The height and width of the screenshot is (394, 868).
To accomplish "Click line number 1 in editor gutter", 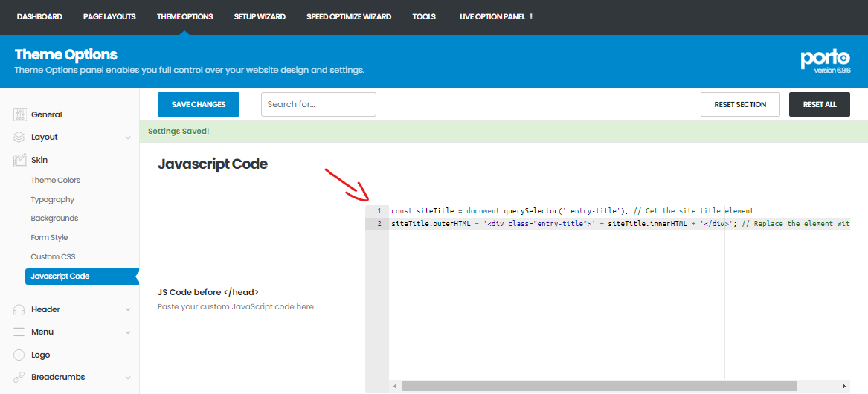I will tap(379, 211).
